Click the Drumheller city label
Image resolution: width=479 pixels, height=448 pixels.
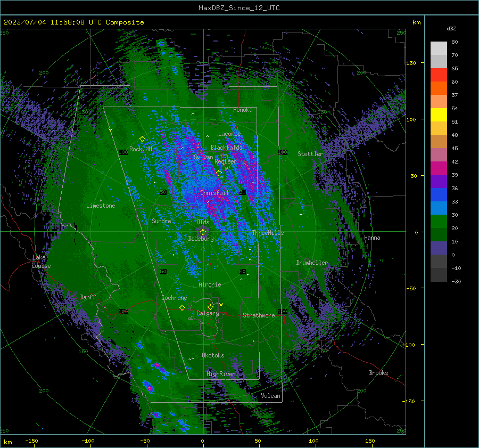312,263
